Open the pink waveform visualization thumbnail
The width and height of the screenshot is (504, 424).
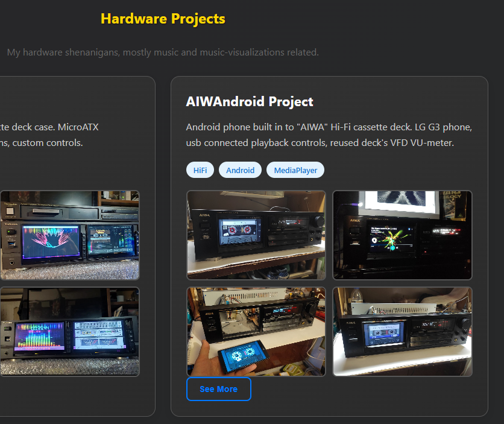[69, 235]
